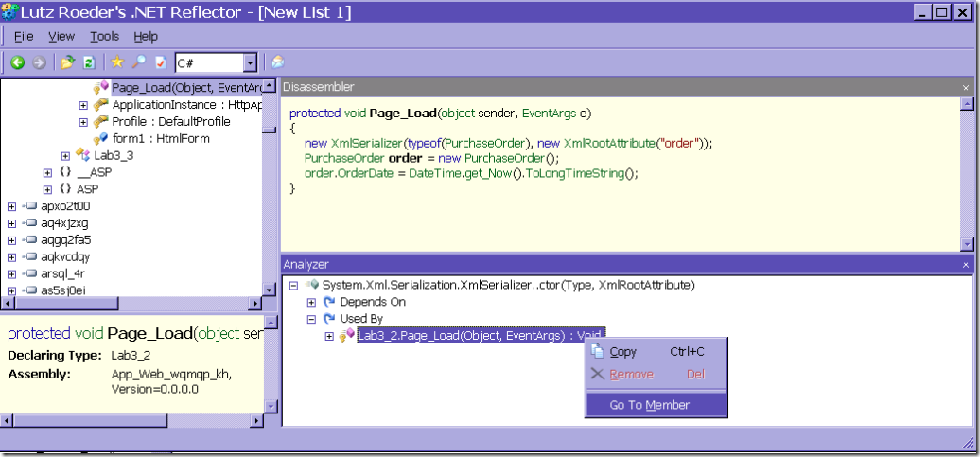Viewport: 980px width, 457px height.
Task: Click the toolbar icon after the language box
Action: 278,62
